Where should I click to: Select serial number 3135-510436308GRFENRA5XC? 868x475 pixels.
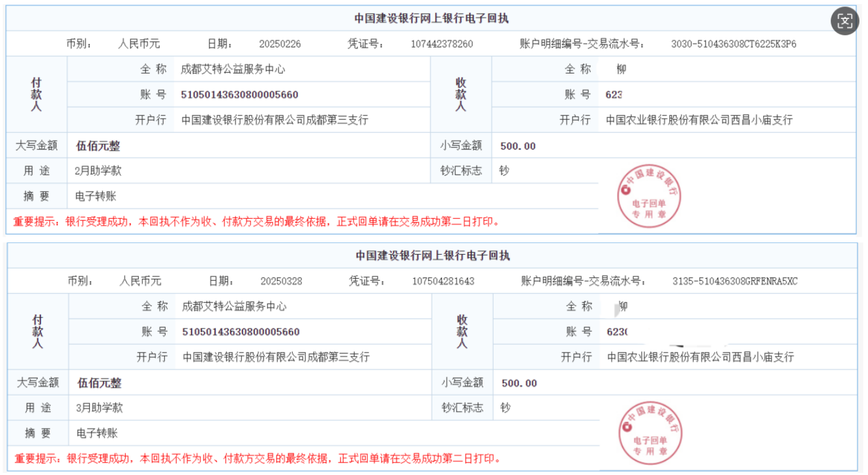pyautogui.click(x=735, y=281)
